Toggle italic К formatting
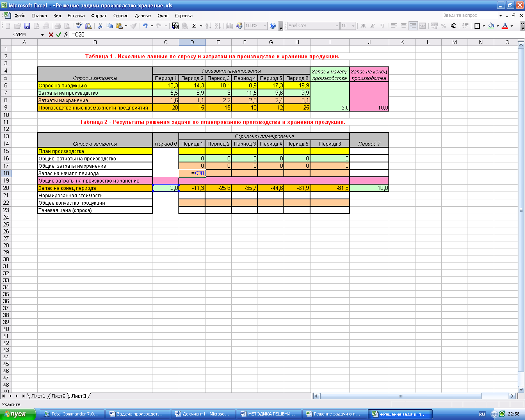The image size is (525, 420). coord(373,26)
